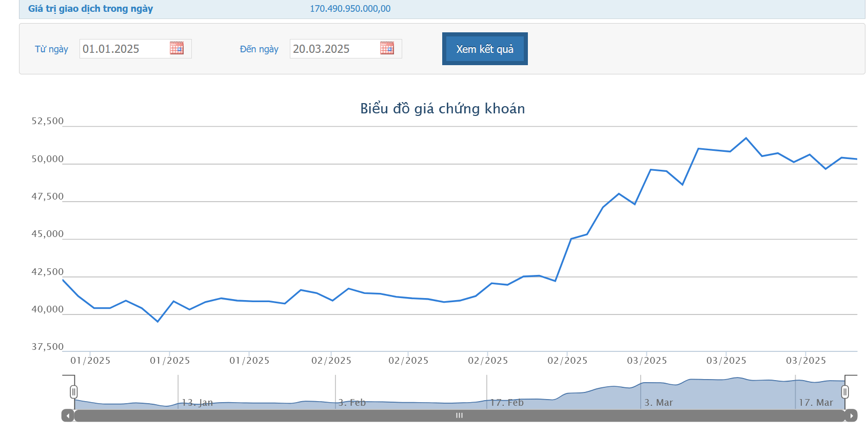The height and width of the screenshot is (435, 868).
Task: Click the Giá trị giao dịch trong ngày label
Action: [x=90, y=9]
